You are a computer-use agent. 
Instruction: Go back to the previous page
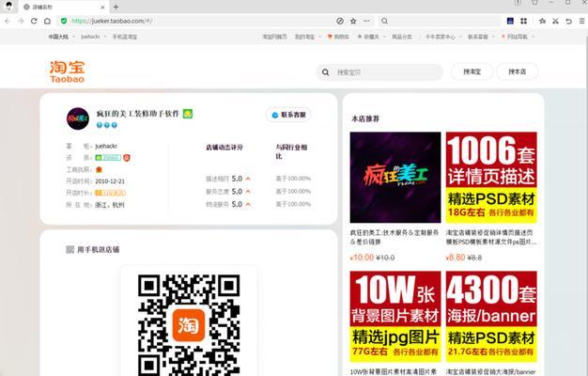click(x=8, y=21)
